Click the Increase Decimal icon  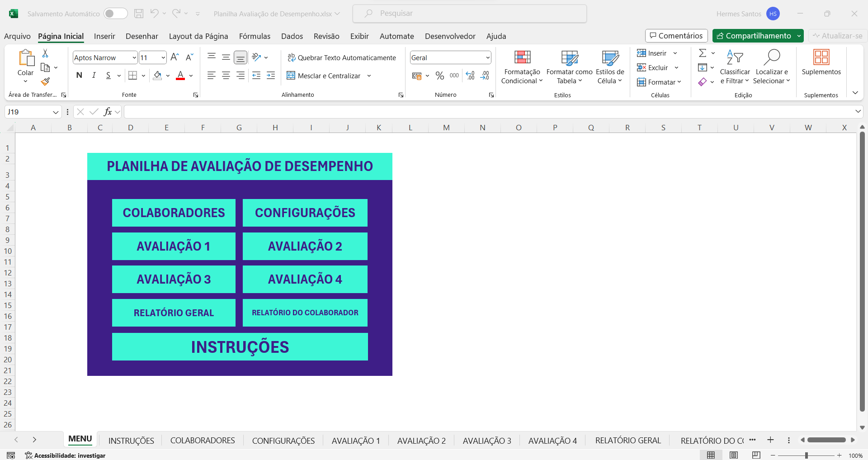[470, 76]
